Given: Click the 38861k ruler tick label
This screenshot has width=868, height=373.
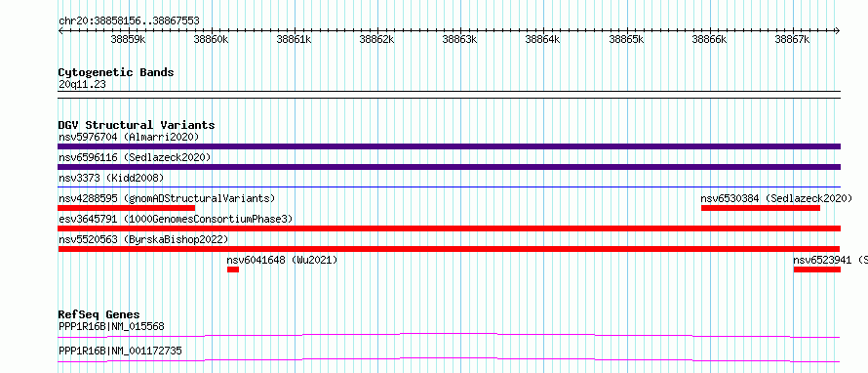Looking at the screenshot, I should tap(294, 39).
